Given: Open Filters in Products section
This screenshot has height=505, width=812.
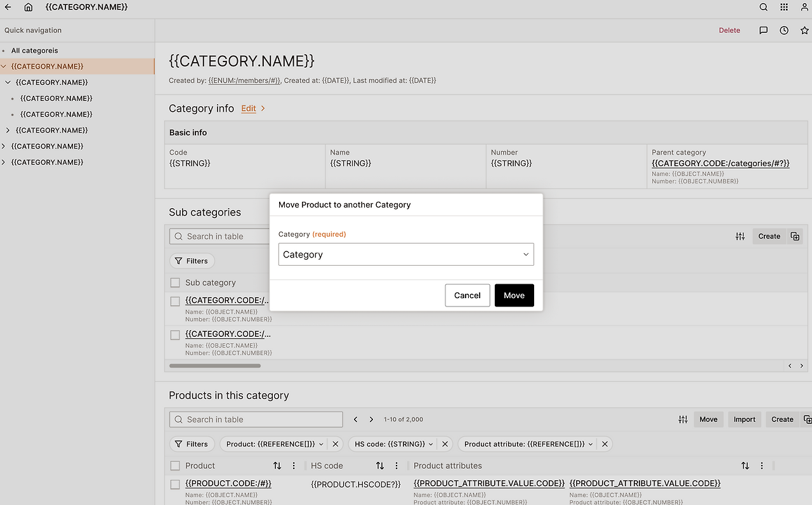Looking at the screenshot, I should click(192, 444).
